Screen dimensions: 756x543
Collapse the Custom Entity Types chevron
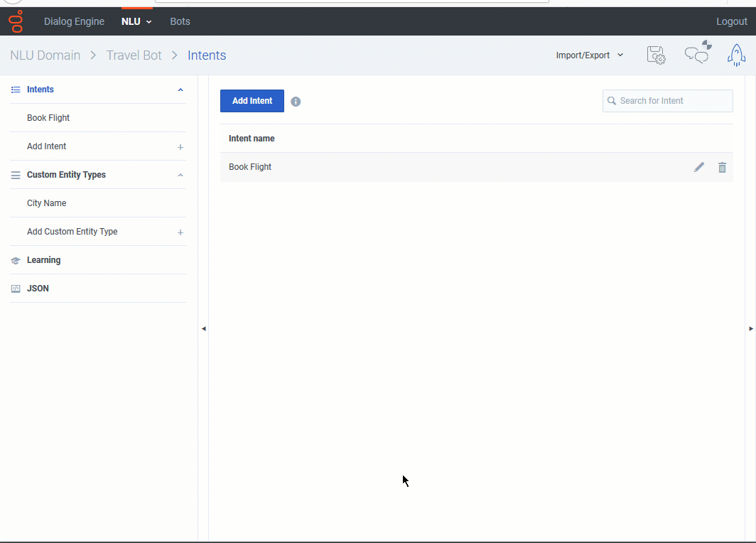tap(180, 175)
